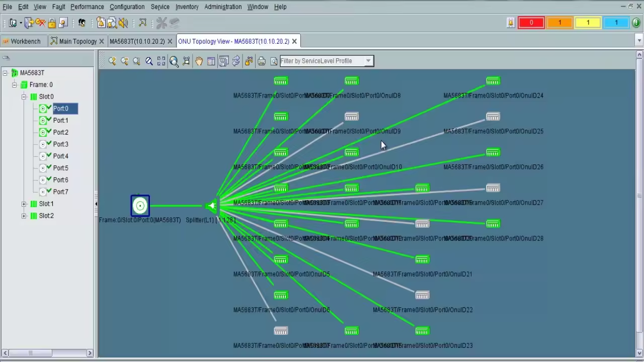The image size is (644, 362).
Task: Click the tree panel horizontal scrollbar right arrow
Action: tap(90, 353)
